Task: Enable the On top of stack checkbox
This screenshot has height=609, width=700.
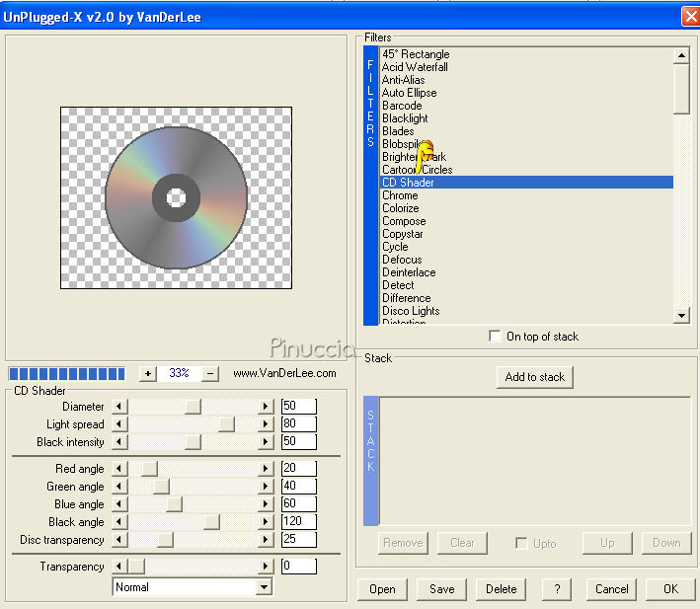Action: click(495, 336)
